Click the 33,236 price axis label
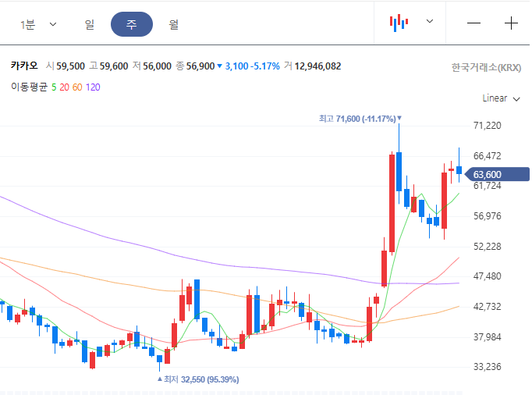The height and width of the screenshot is (395, 532). coord(488,367)
